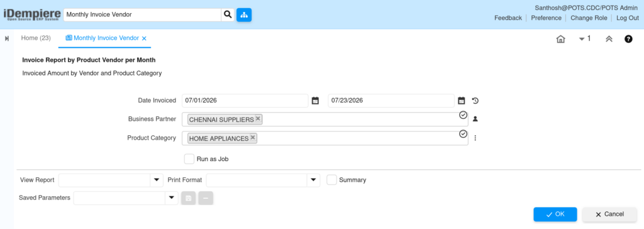This screenshot has width=644, height=229.
Task: Click the Cancel button
Action: [609, 214]
